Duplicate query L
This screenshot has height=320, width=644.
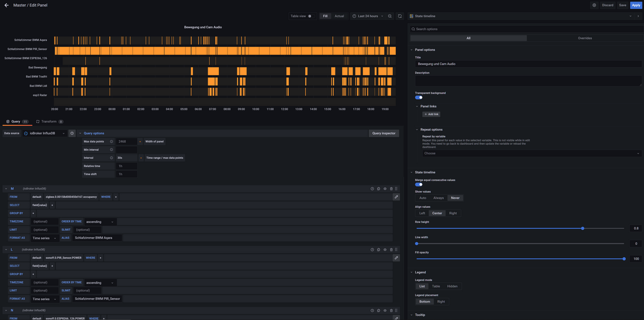[x=378, y=250]
